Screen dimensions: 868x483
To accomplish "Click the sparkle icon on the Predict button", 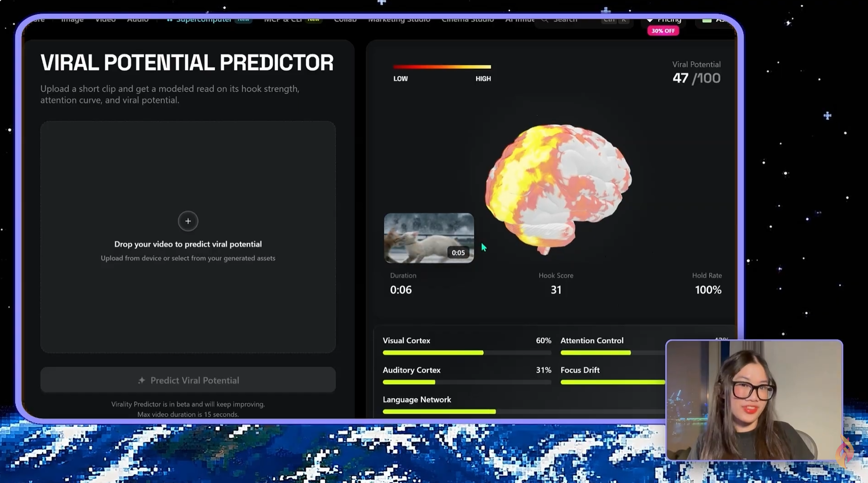I will (x=142, y=380).
